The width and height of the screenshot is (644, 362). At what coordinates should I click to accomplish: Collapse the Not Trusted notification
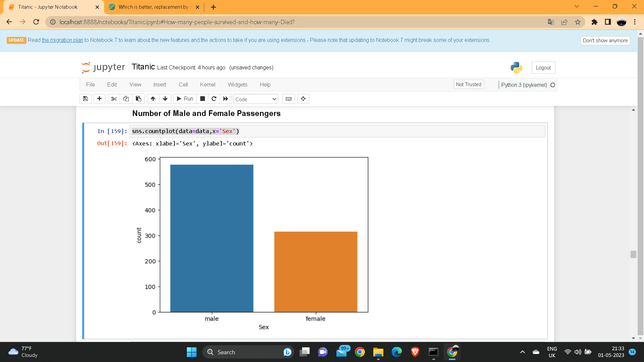coord(469,84)
